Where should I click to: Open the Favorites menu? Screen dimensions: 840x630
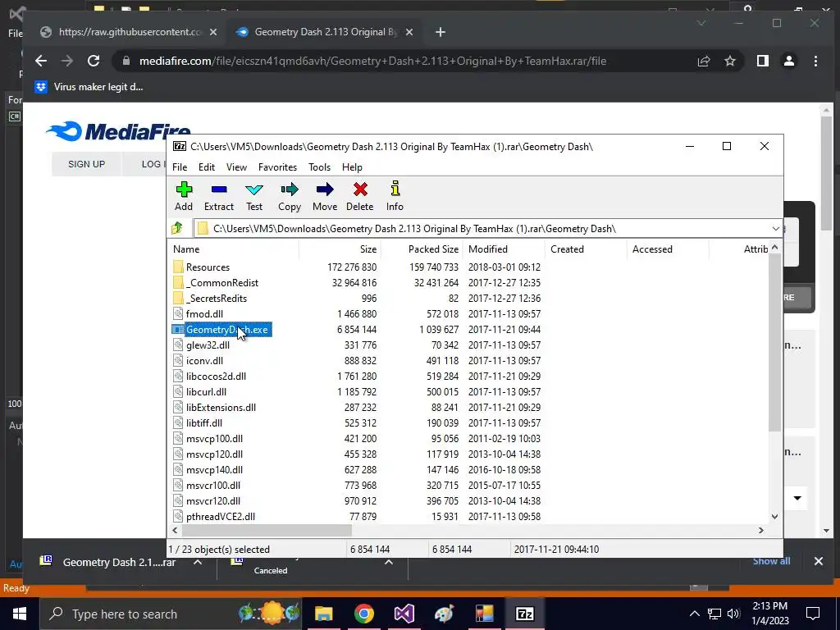pyautogui.click(x=277, y=167)
